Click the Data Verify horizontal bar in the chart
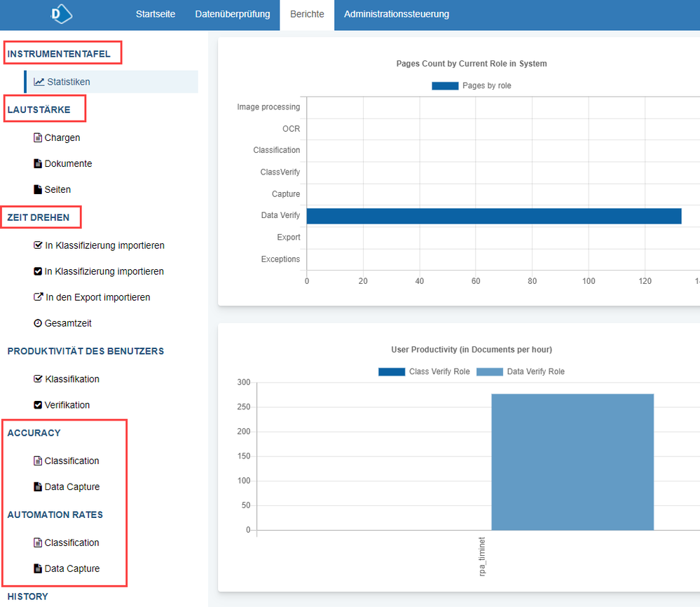The width and height of the screenshot is (700, 607). pos(494,216)
